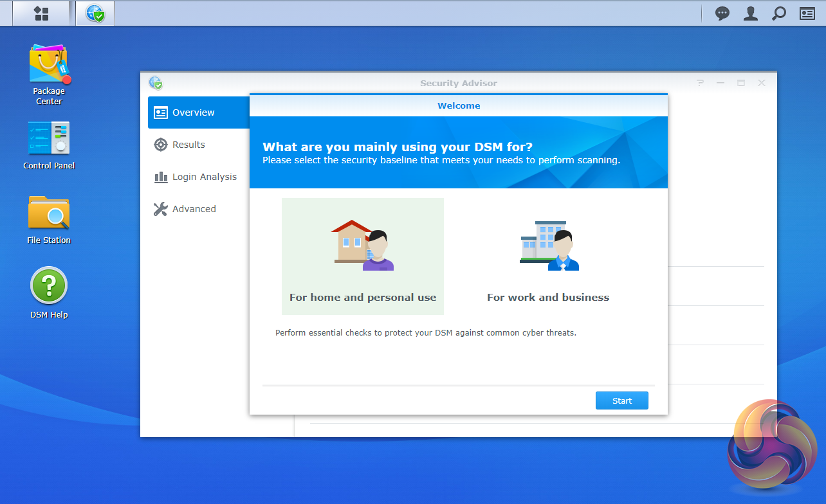The width and height of the screenshot is (826, 504).
Task: Open Control Panel desktop icon
Action: [x=49, y=145]
